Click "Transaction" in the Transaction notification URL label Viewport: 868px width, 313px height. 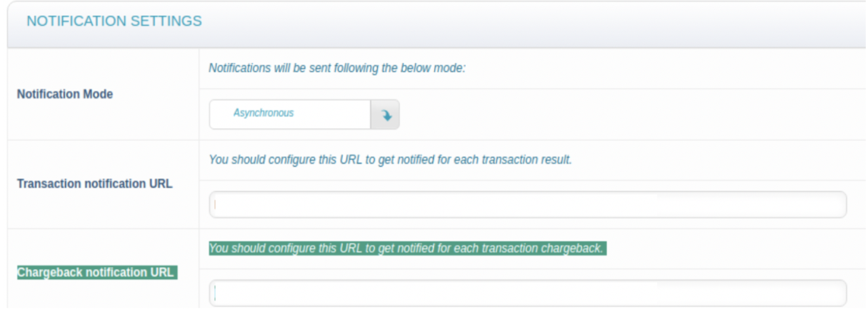[45, 184]
